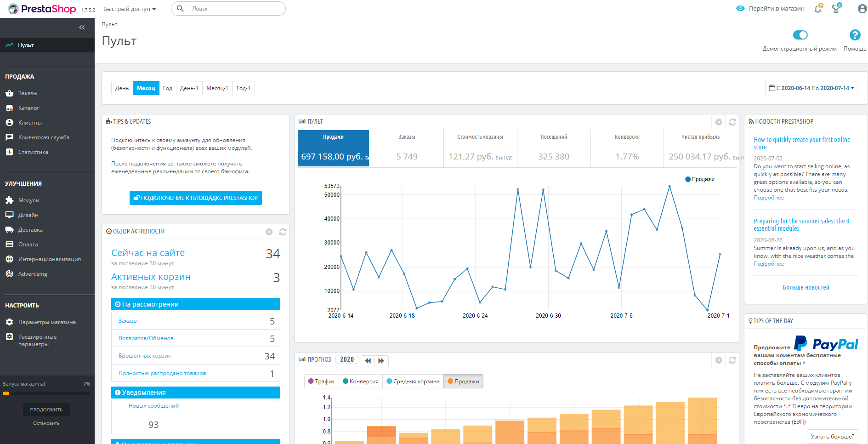Toggle Средняя корзина series in forecast
This screenshot has height=444, width=868.
[x=413, y=381]
